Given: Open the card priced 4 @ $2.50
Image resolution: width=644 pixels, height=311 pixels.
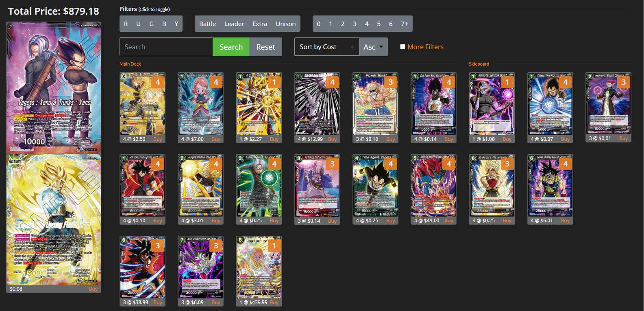Looking at the screenshot, I should tap(142, 104).
